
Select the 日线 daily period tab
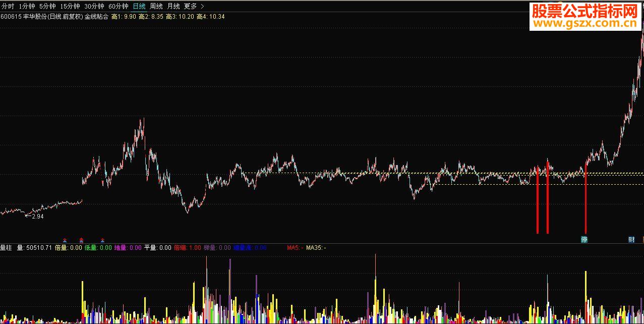pos(139,7)
